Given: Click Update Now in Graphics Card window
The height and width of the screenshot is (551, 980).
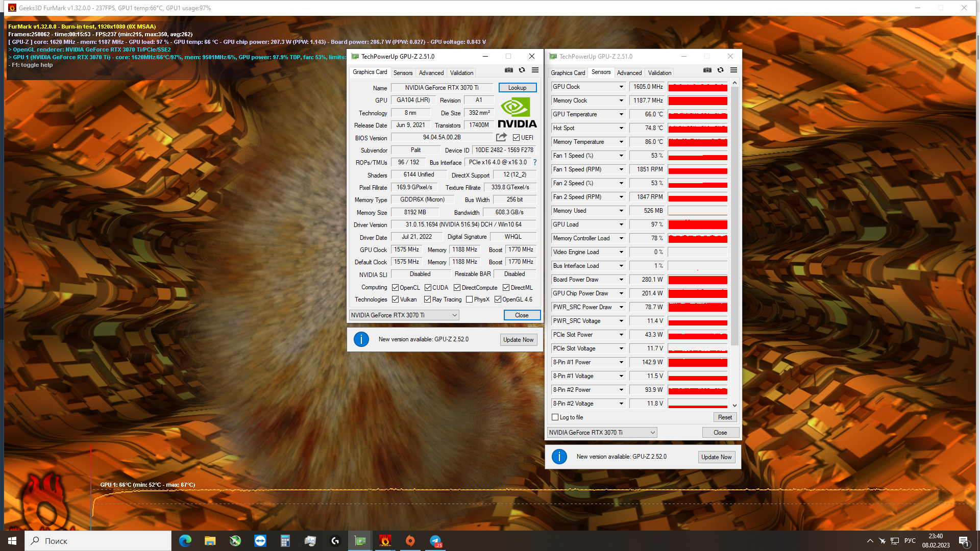Looking at the screenshot, I should pyautogui.click(x=518, y=340).
